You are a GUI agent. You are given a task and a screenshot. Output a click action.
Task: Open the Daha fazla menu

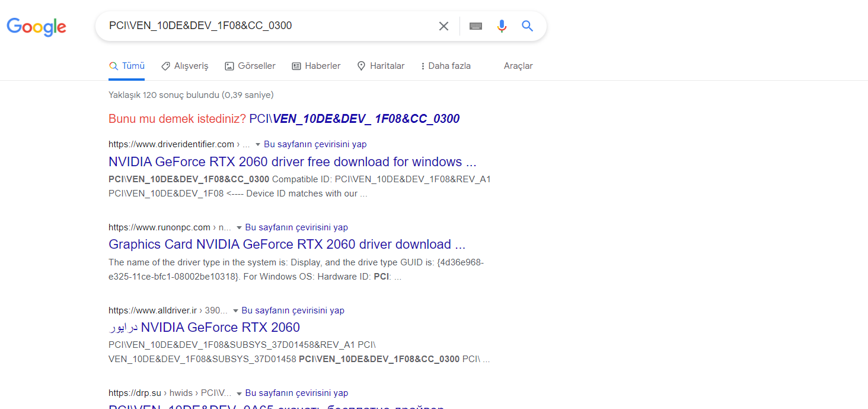[445, 66]
